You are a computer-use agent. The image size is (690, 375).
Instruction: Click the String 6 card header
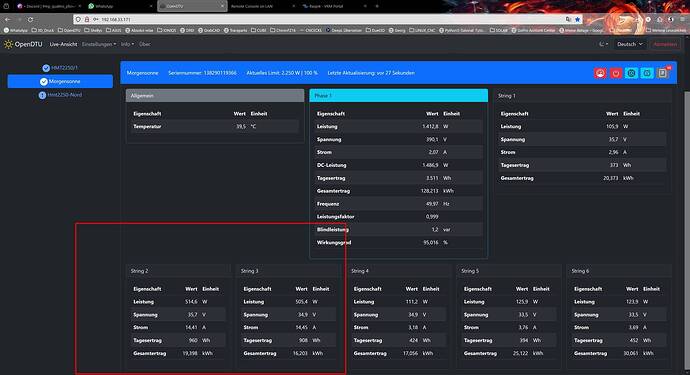point(620,271)
